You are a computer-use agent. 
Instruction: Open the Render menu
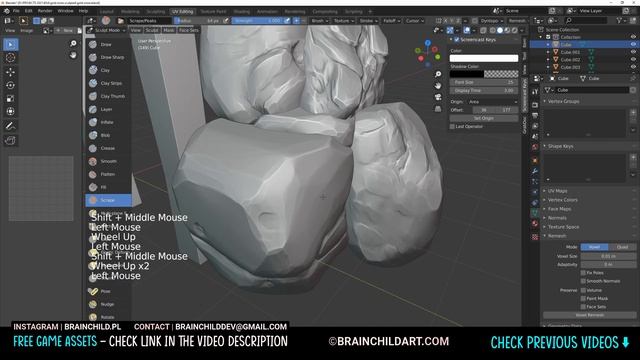[x=45, y=11]
